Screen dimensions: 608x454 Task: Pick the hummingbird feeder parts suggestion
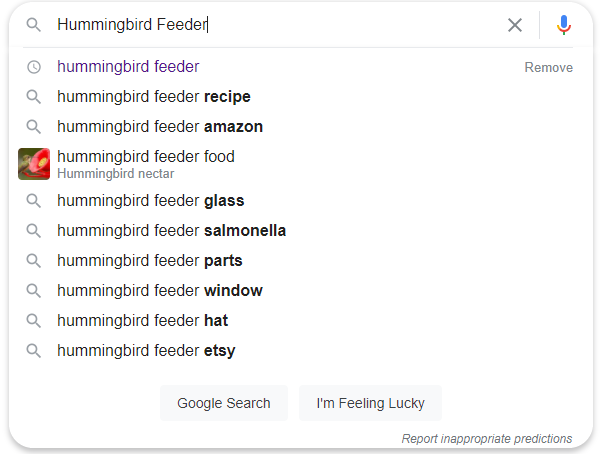click(150, 261)
